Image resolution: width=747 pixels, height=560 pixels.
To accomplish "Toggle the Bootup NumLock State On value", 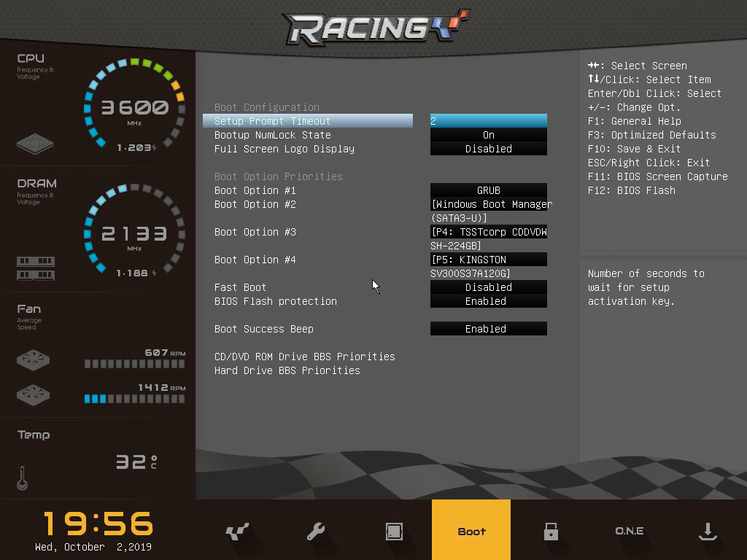I will tap(488, 135).
